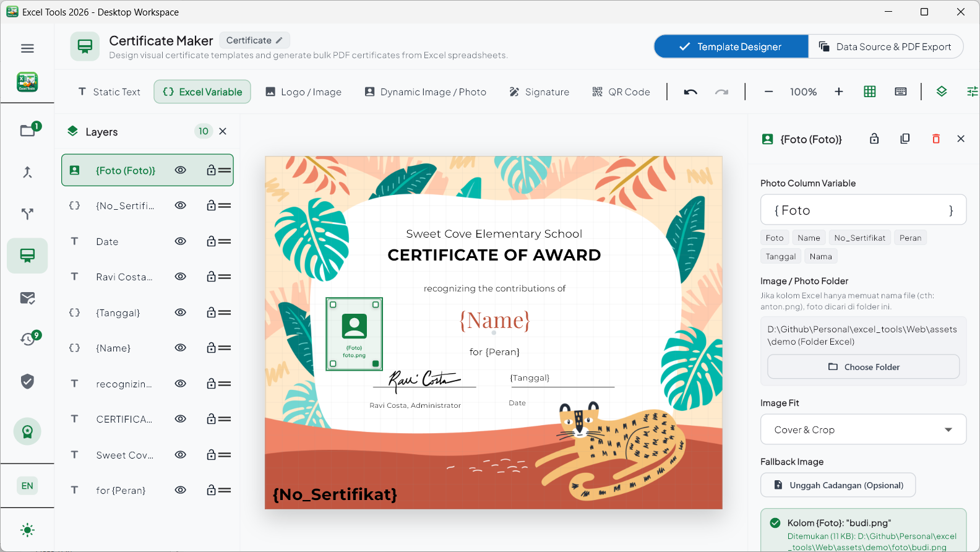This screenshot has height=552, width=980.
Task: Toggle the grid icon in toolbar
Action: point(870,92)
